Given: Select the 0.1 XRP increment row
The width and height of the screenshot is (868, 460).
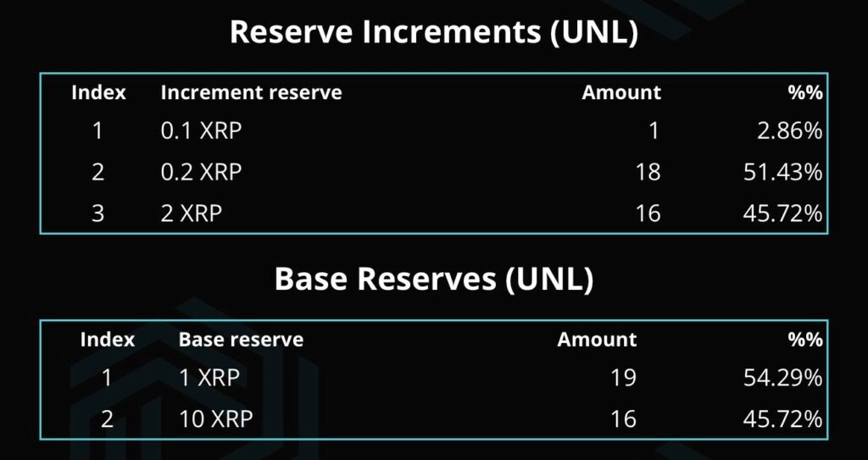Looking at the screenshot, I should (434, 132).
